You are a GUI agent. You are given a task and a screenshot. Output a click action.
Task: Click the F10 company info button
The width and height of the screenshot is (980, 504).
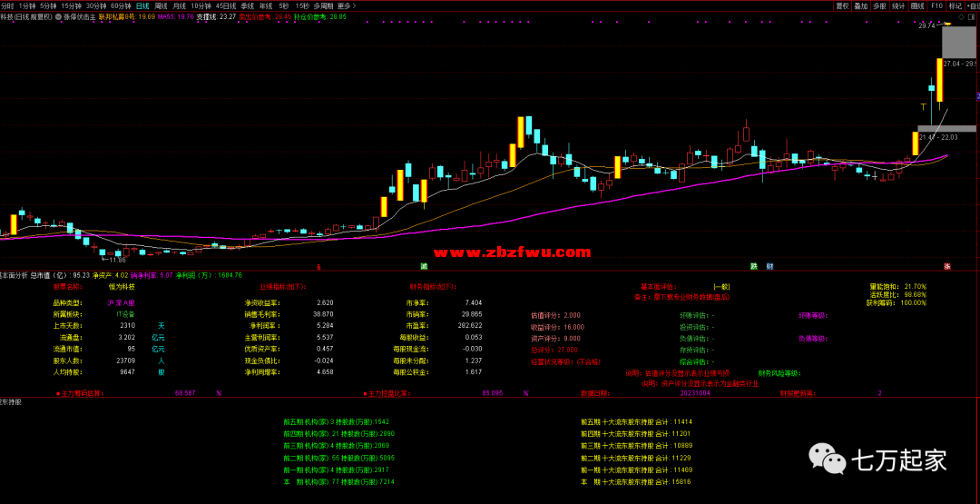(936, 5)
